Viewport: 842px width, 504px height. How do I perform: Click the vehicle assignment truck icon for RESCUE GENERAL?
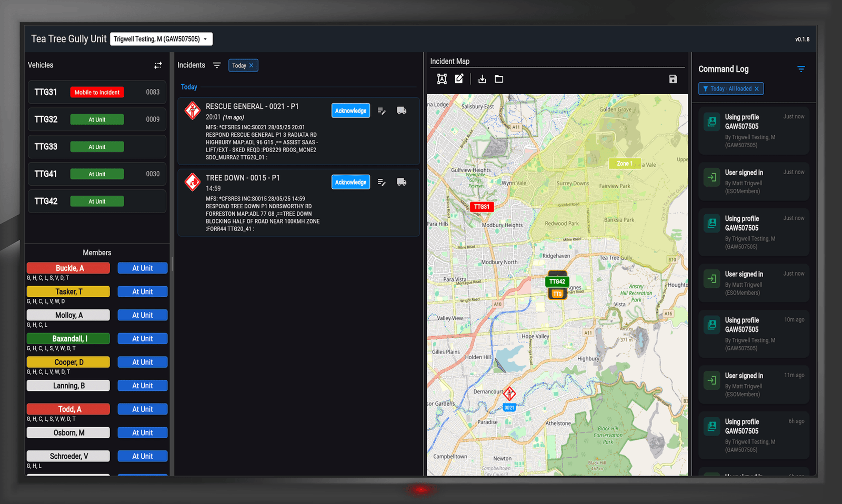[x=402, y=110]
